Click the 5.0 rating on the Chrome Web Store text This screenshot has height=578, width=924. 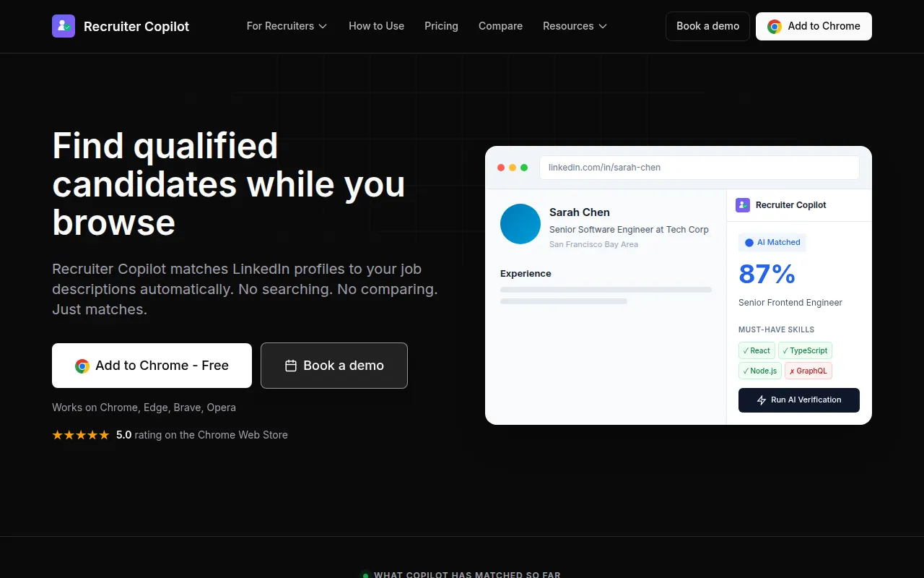[202, 435]
